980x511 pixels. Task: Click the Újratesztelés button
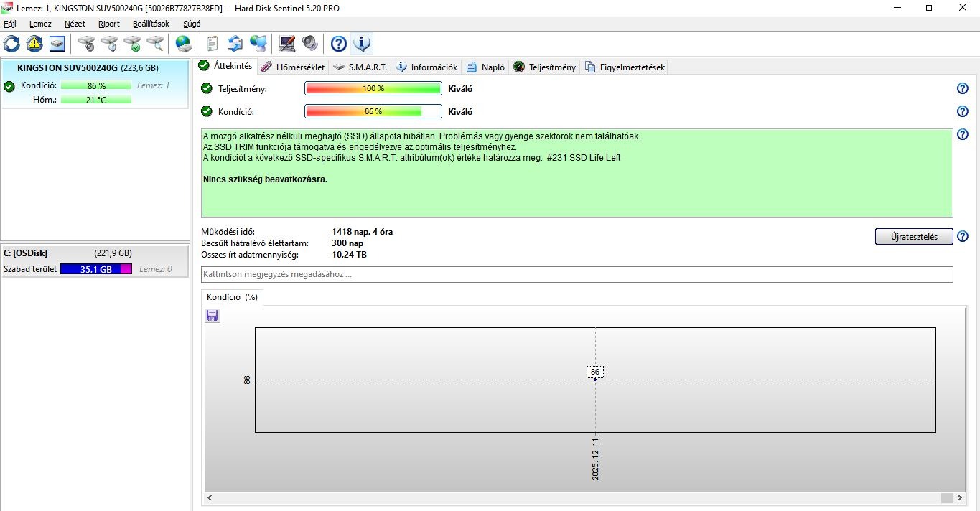914,237
